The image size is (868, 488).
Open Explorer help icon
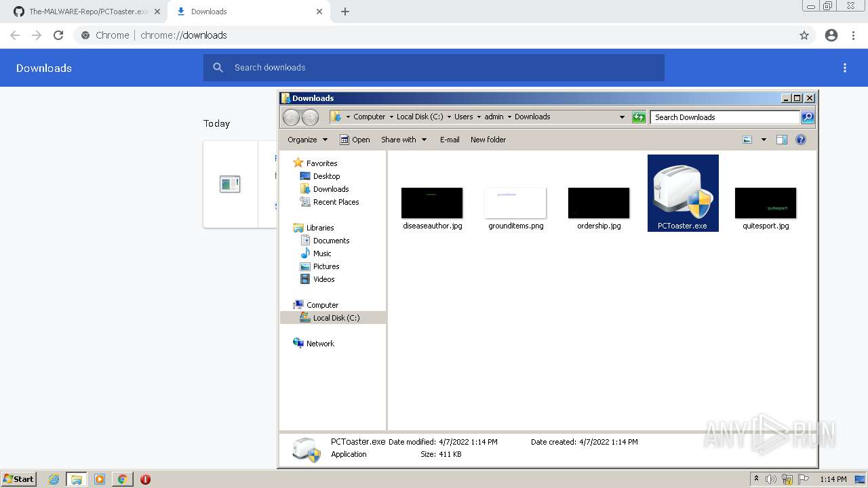(801, 140)
